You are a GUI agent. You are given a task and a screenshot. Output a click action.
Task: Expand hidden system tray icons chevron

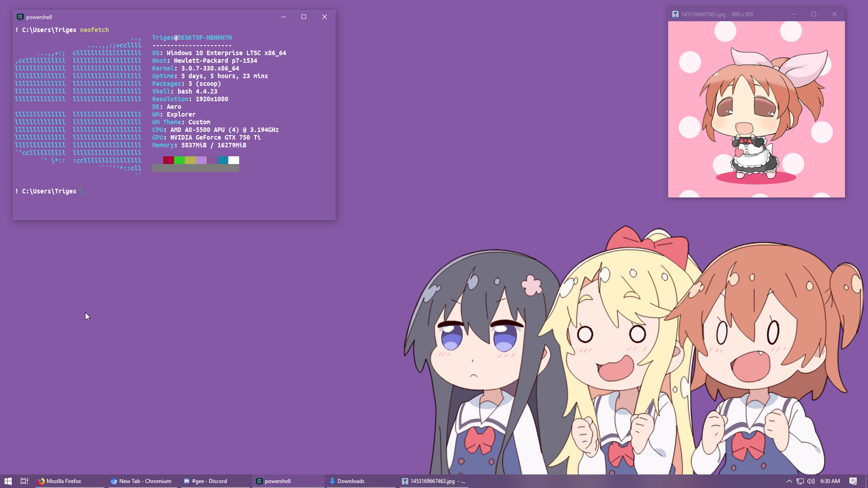pos(789,481)
